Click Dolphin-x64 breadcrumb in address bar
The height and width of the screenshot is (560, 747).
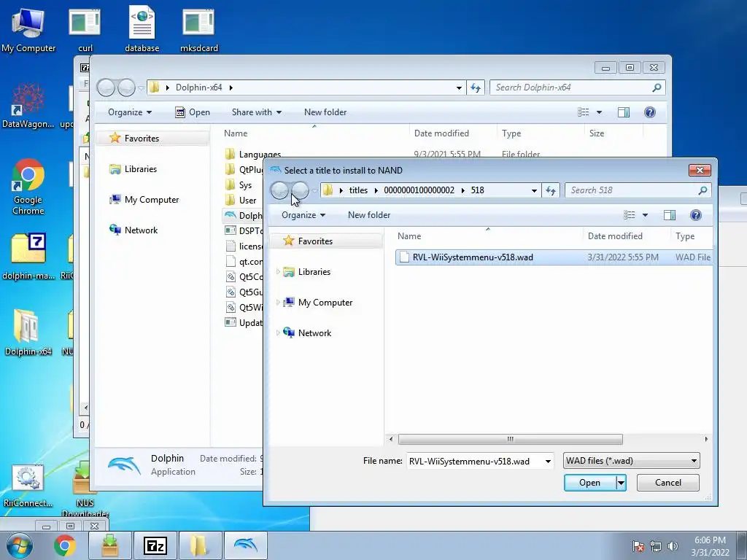198,87
